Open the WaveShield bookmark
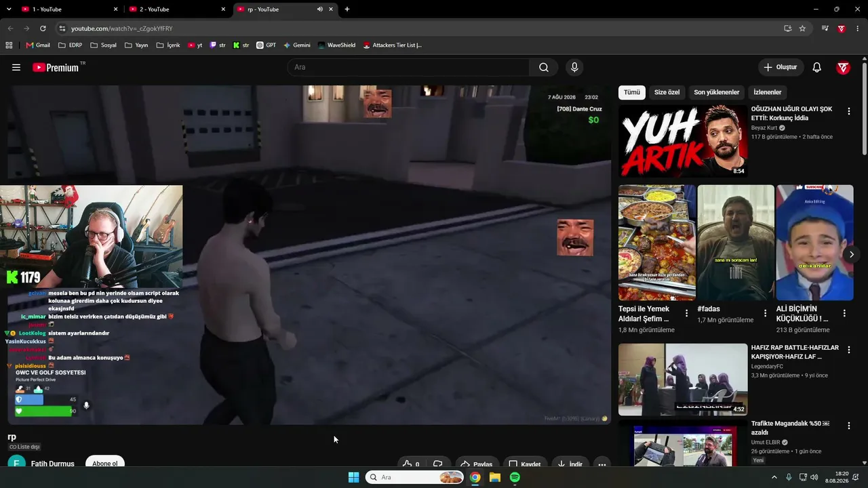Viewport: 868px width, 488px height. [x=337, y=45]
